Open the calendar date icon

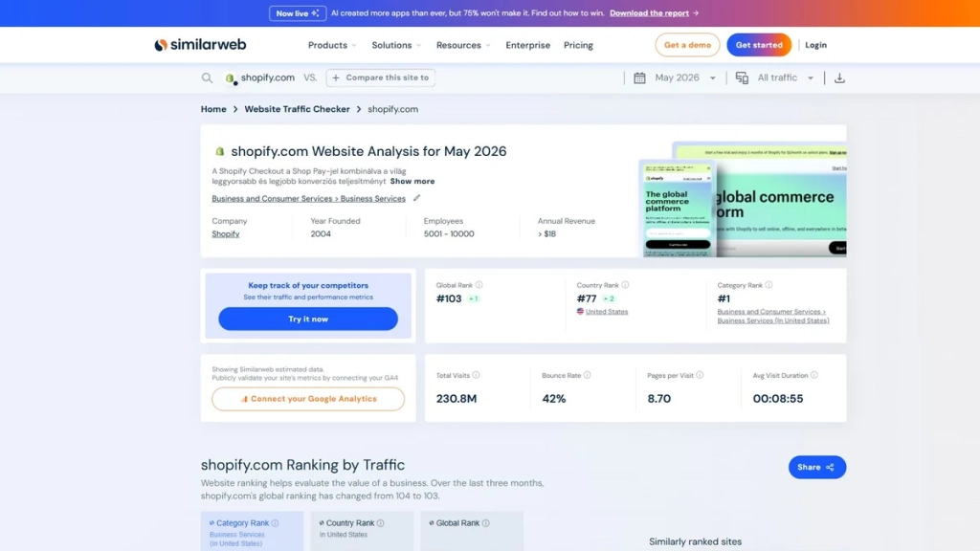tap(639, 78)
